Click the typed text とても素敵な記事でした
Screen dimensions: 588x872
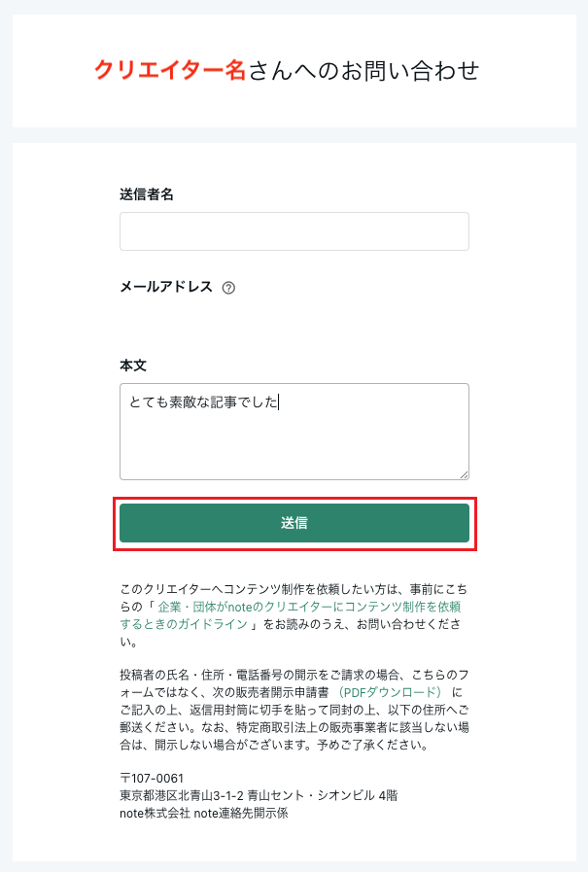(x=203, y=401)
